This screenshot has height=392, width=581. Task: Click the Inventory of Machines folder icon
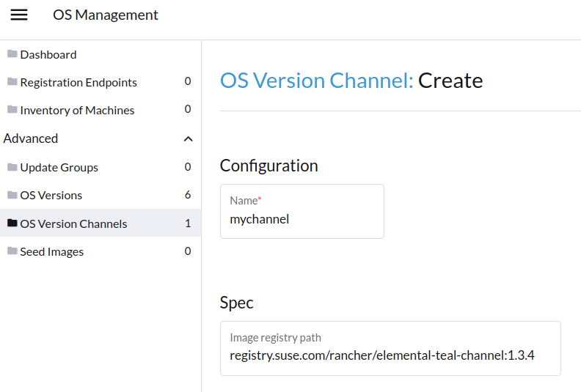coord(12,110)
